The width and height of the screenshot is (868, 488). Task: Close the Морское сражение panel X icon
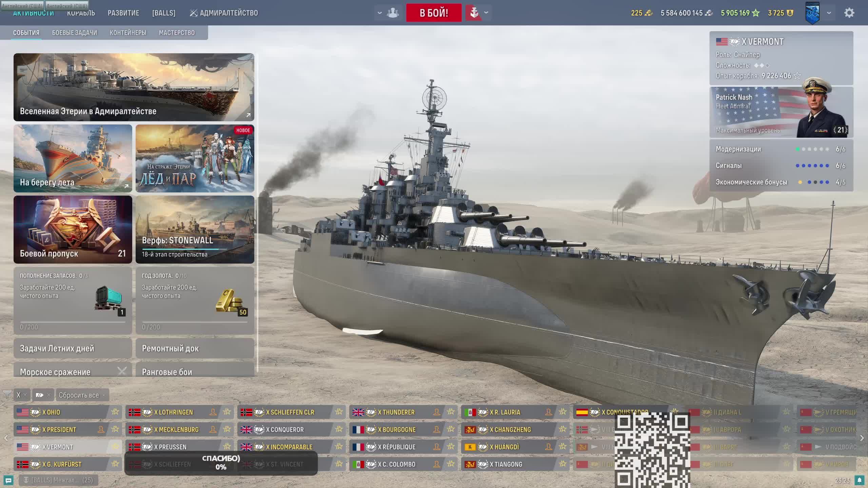pos(122,371)
